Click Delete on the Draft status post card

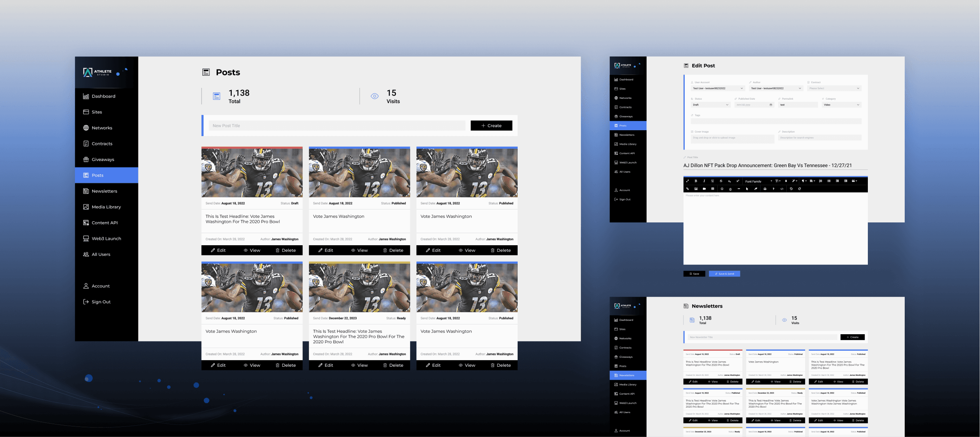click(285, 250)
